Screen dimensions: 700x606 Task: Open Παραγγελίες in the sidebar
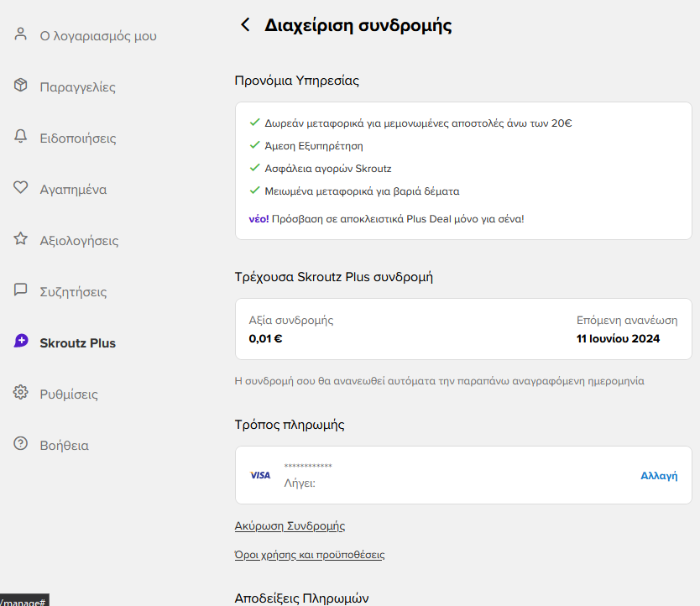78,87
